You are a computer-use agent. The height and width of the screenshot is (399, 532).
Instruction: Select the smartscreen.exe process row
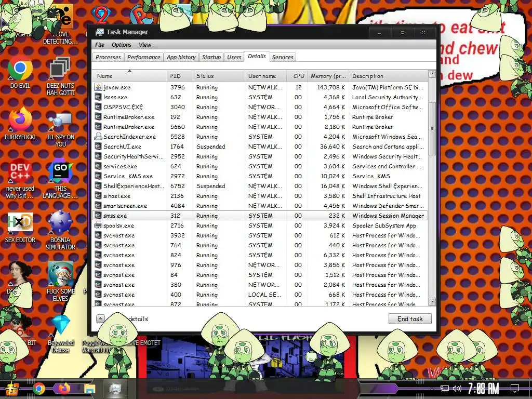pyautogui.click(x=260, y=206)
